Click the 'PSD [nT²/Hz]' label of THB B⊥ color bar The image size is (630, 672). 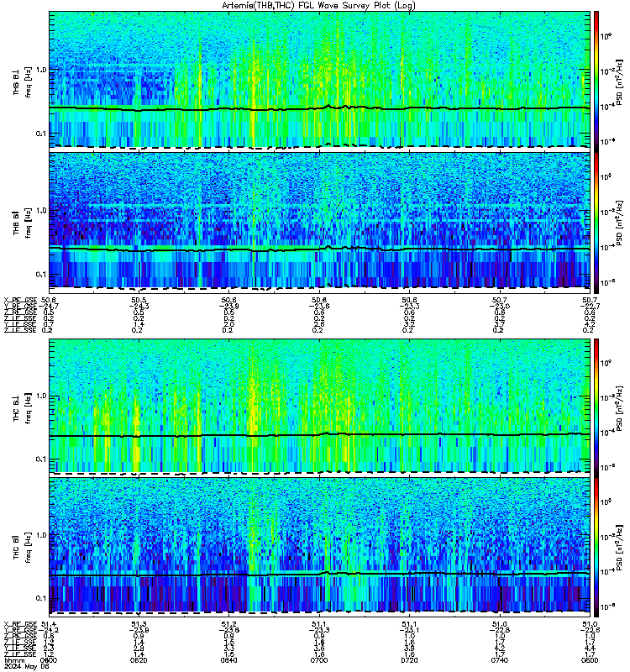620,81
